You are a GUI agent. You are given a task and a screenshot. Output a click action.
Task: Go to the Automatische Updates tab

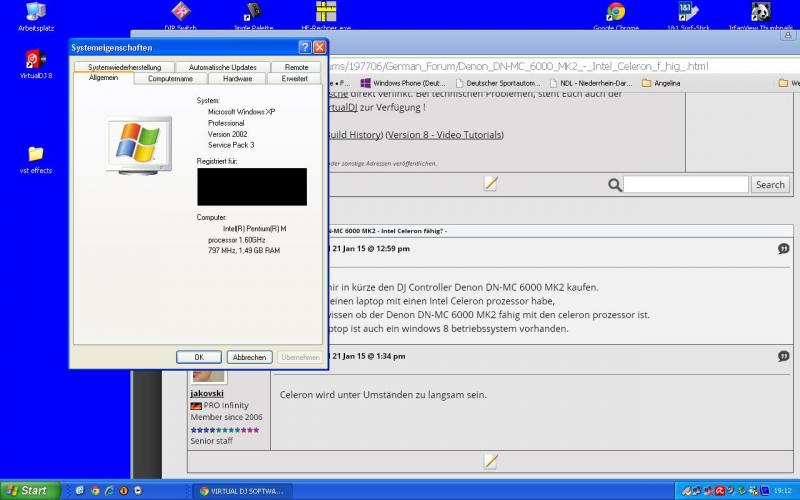coord(222,67)
